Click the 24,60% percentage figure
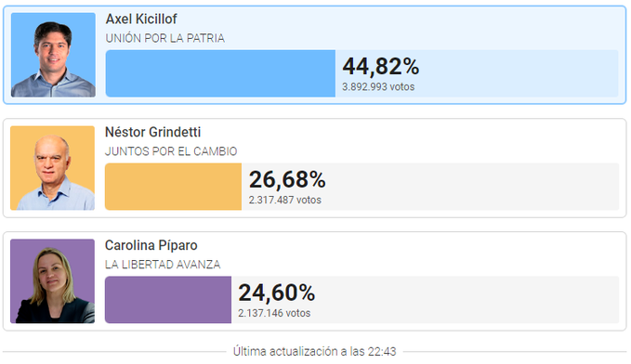Screen dimensions: 631x364 tap(277, 292)
